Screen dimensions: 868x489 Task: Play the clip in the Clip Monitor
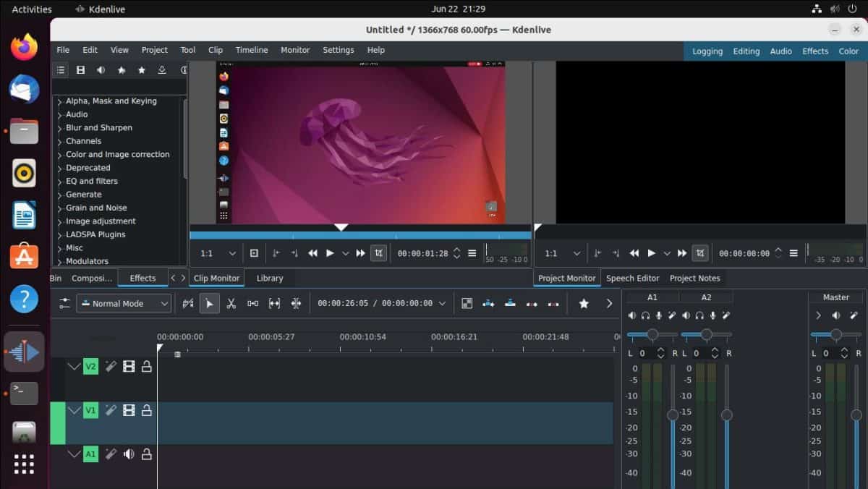click(329, 253)
